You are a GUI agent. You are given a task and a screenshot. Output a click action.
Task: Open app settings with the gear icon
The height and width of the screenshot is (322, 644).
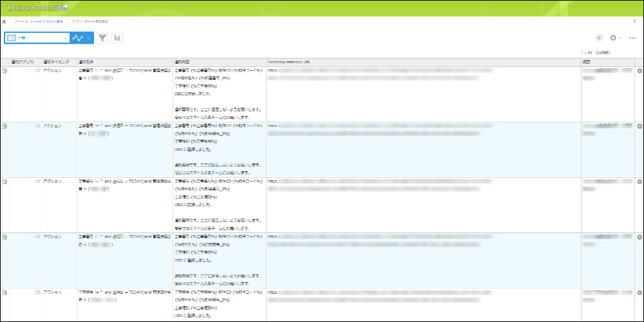click(x=613, y=38)
